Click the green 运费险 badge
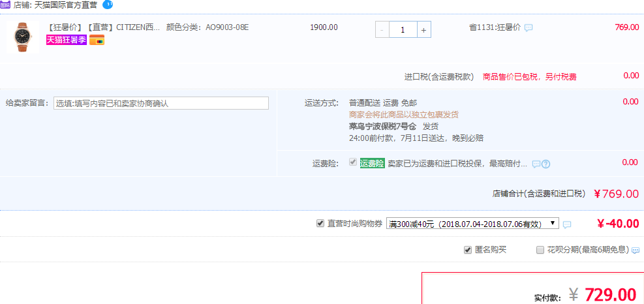The height and width of the screenshot is (304, 644). tap(372, 164)
